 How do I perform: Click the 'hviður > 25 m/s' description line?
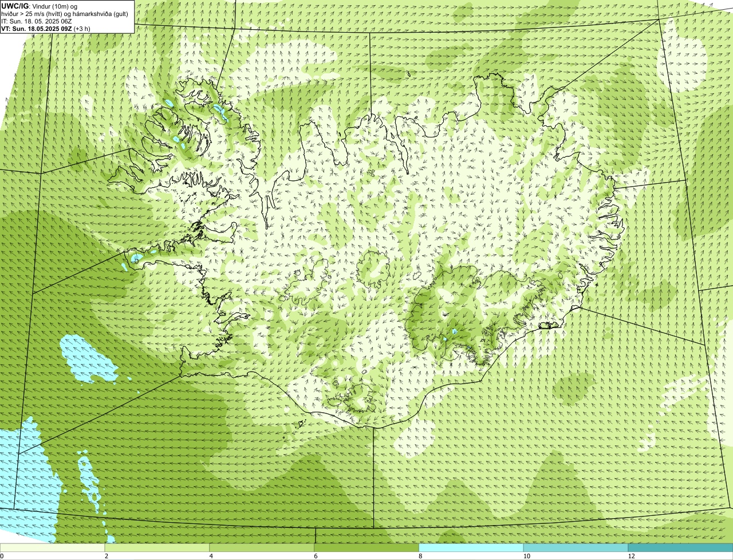pos(65,14)
